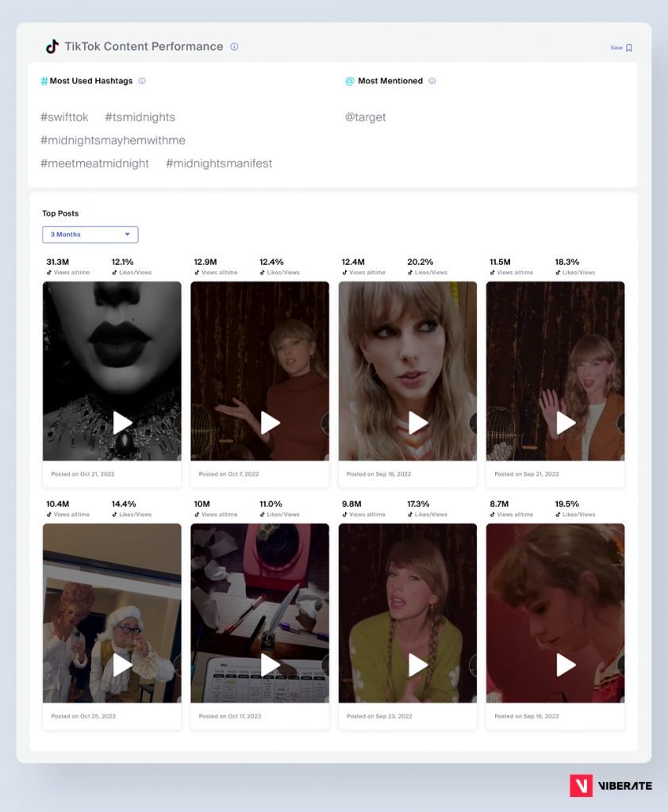The image size is (668, 812).
Task: Click the 12.1% Likes/Views value
Action: click(122, 262)
